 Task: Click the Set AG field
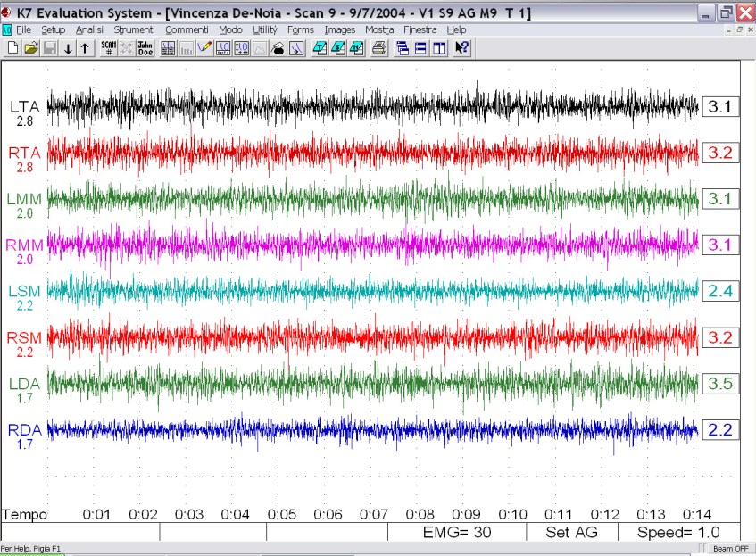click(570, 532)
